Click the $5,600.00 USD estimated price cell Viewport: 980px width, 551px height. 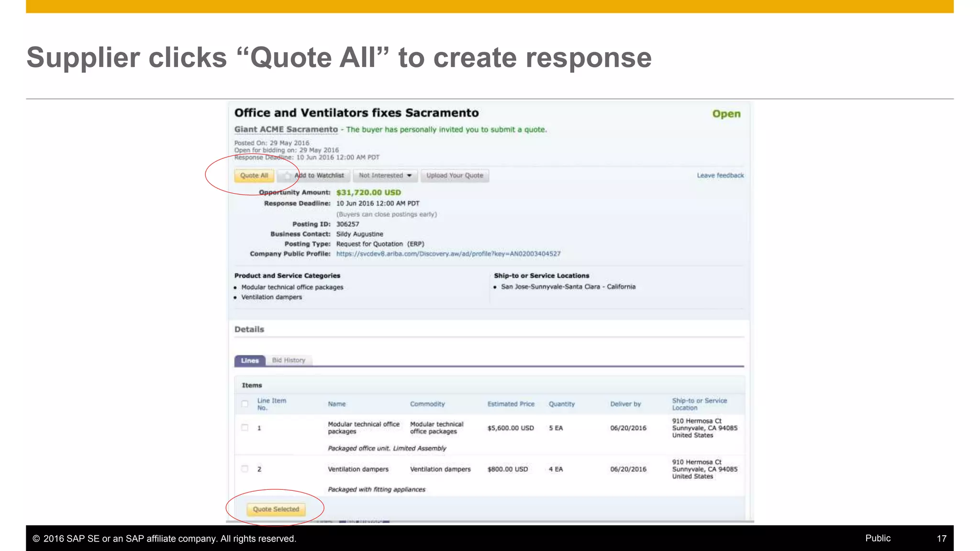511,428
